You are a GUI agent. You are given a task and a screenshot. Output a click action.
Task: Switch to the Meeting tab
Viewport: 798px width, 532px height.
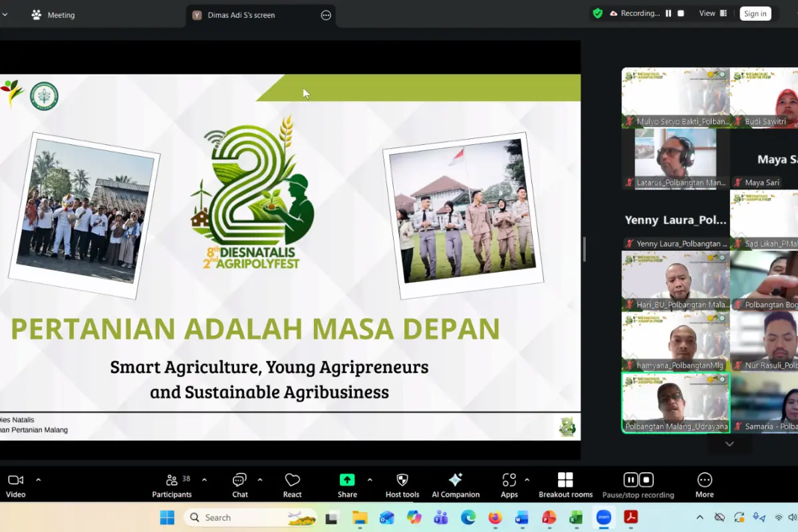(x=63, y=14)
